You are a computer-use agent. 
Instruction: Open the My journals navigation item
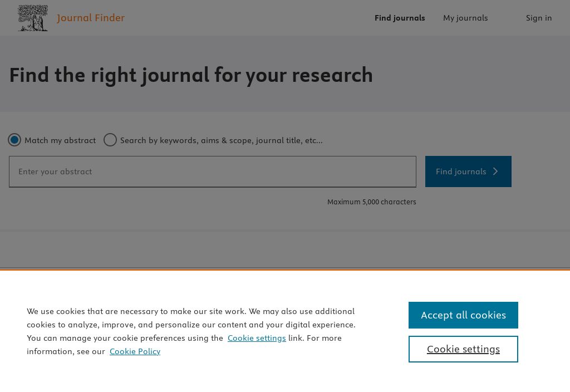(x=465, y=18)
